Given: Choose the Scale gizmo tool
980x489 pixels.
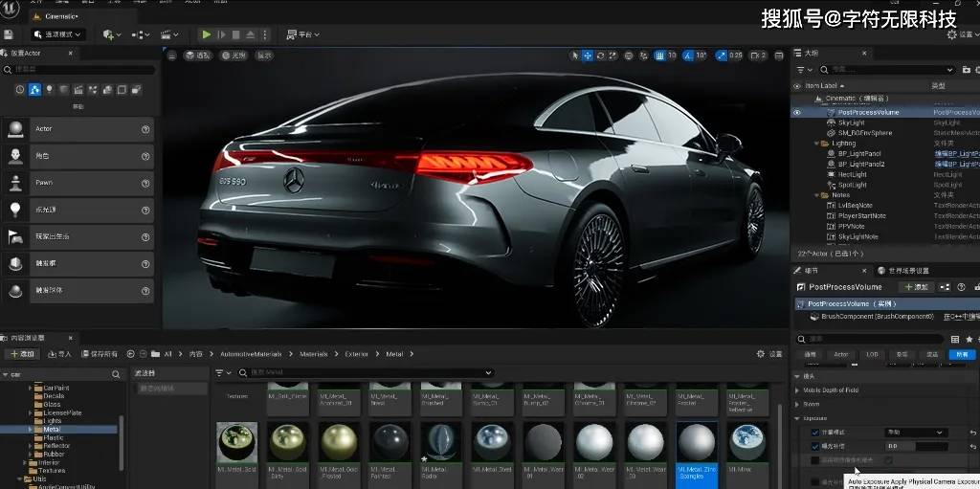Looking at the screenshot, I should pyautogui.click(x=612, y=56).
